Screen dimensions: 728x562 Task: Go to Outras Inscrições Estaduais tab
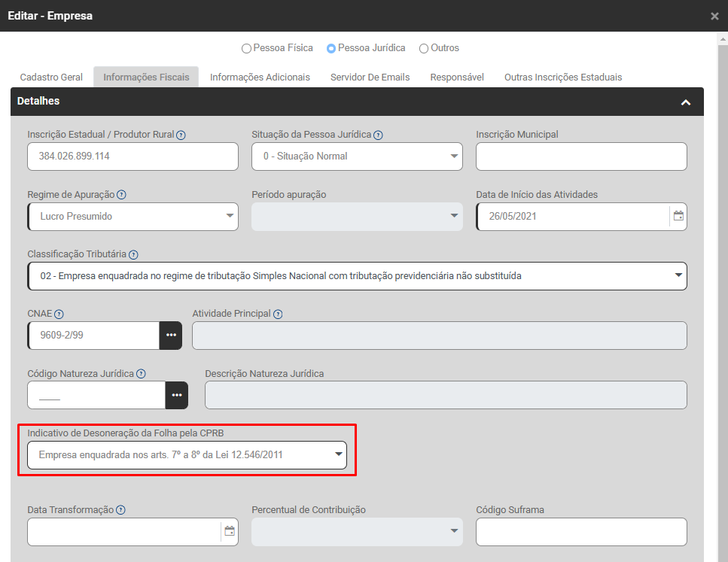tap(562, 77)
